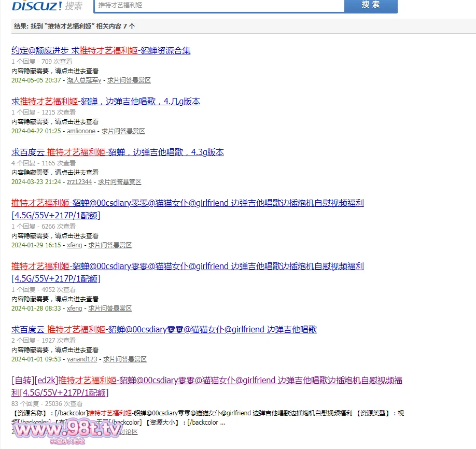
Task: Click author xfeng on 2024-01-29 post
Action: coord(74,245)
